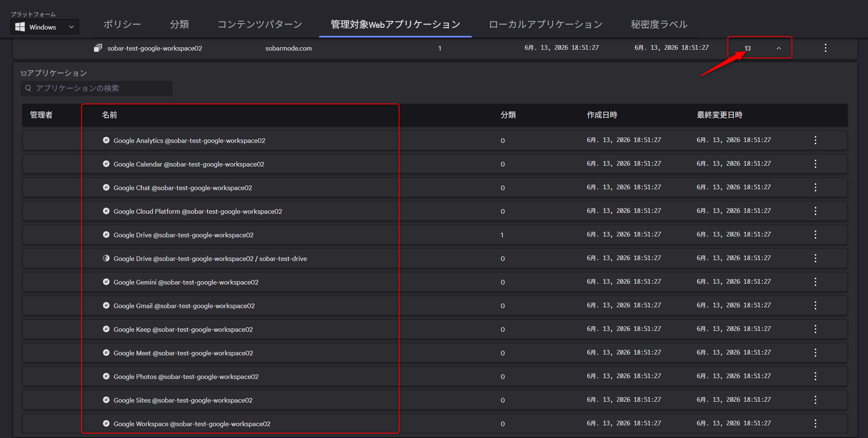Image resolution: width=868 pixels, height=438 pixels.
Task: Sort by the 分類 column header
Action: (508, 115)
